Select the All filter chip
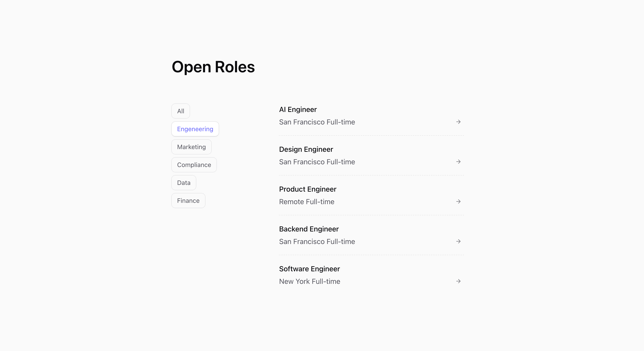Viewport: 644px width, 351px height. (180, 111)
